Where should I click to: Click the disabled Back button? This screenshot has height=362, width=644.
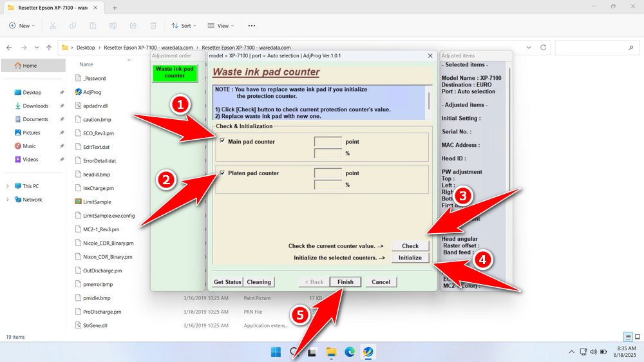point(314,282)
